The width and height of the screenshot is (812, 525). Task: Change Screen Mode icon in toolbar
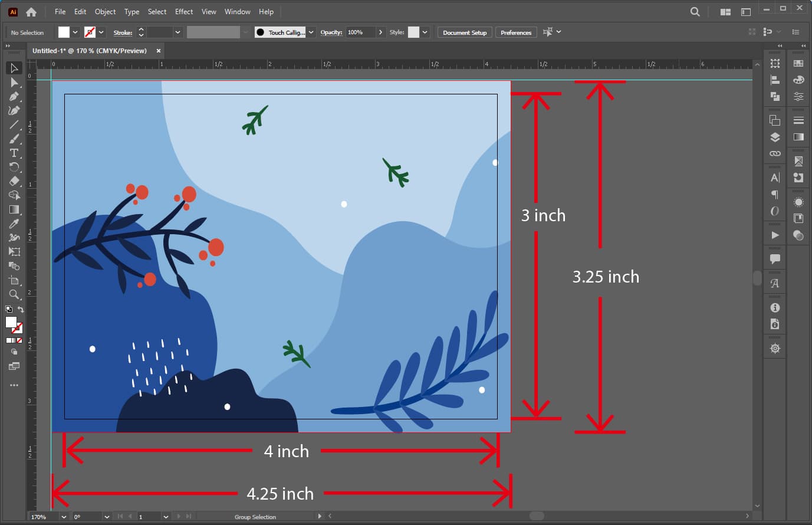coord(14,366)
